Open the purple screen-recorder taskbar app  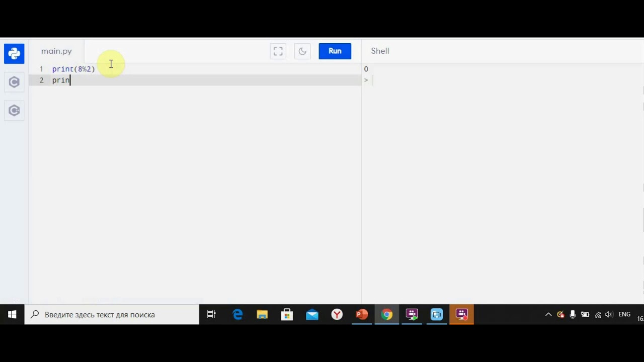click(x=412, y=315)
